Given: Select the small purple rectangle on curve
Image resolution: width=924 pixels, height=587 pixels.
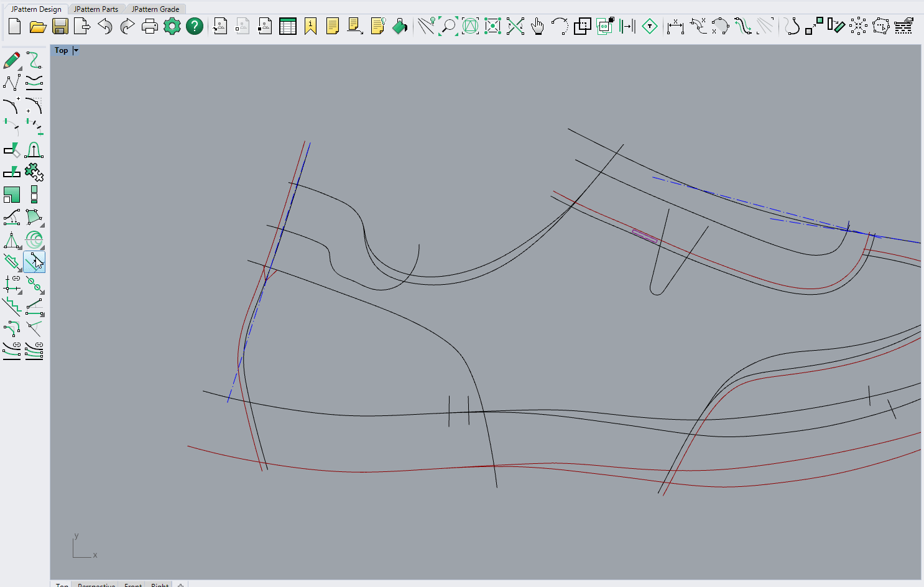Looking at the screenshot, I should (645, 236).
